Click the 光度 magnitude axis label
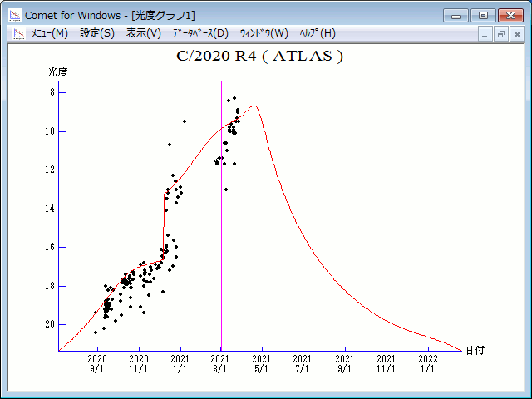The image size is (532, 399). [x=57, y=72]
